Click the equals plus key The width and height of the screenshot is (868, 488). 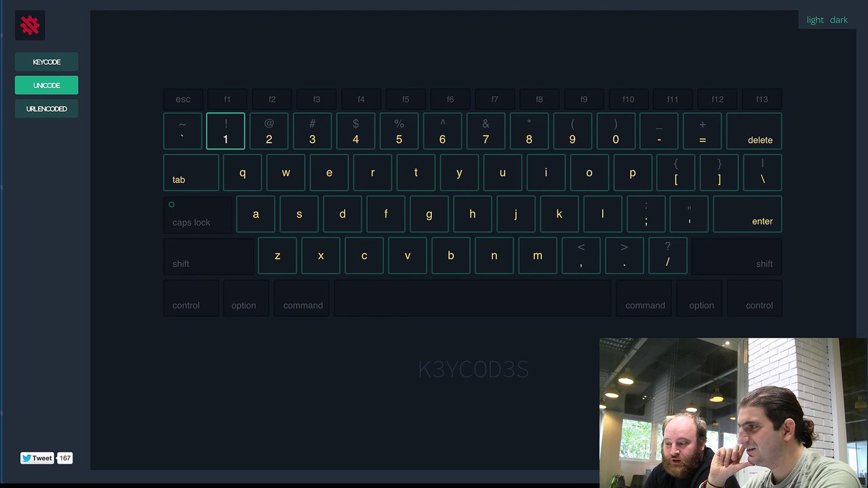703,131
